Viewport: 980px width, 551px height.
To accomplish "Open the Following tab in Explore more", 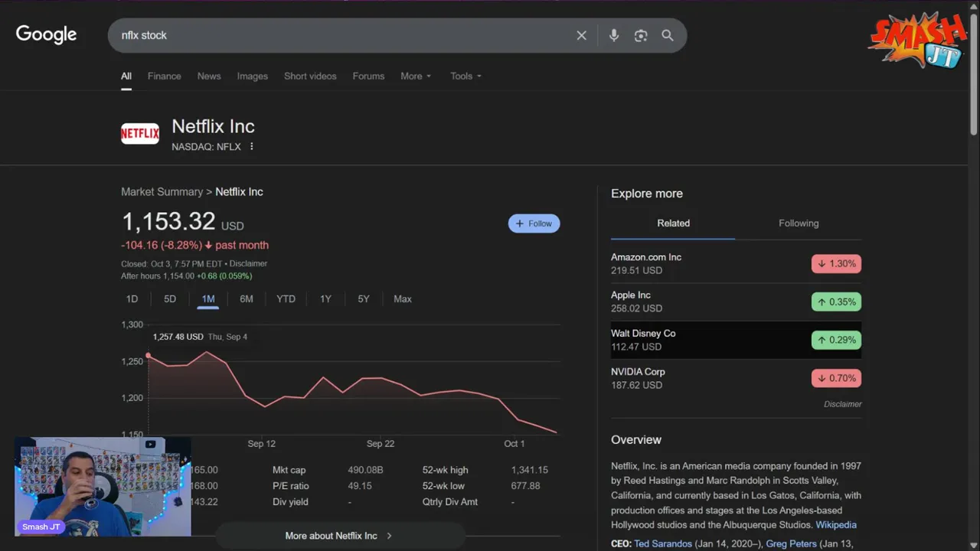I will coord(799,223).
